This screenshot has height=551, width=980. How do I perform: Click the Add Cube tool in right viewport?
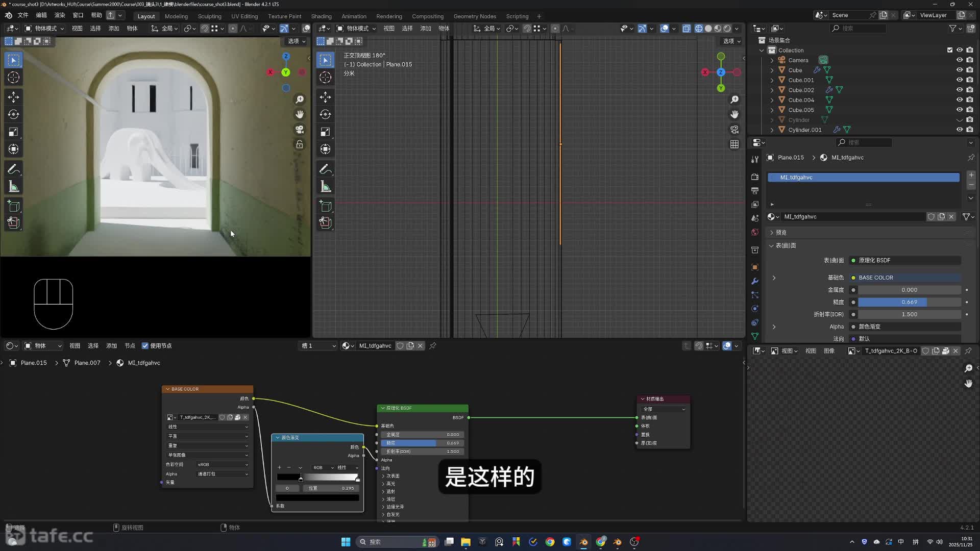click(x=325, y=206)
